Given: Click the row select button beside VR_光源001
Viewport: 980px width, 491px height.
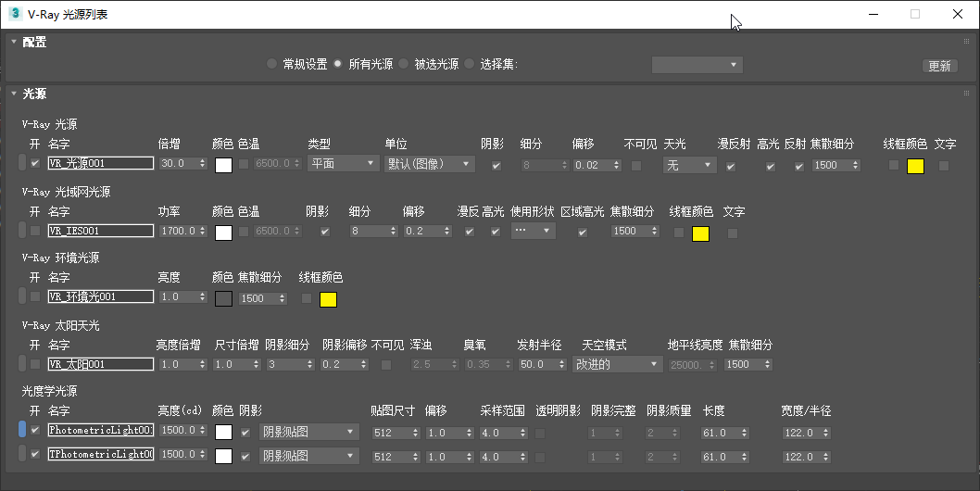Looking at the screenshot, I should [x=22, y=163].
